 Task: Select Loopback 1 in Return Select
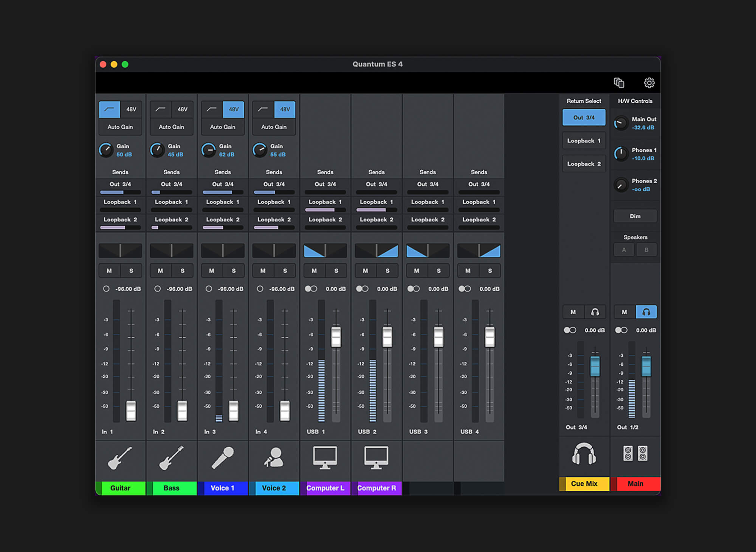[584, 141]
